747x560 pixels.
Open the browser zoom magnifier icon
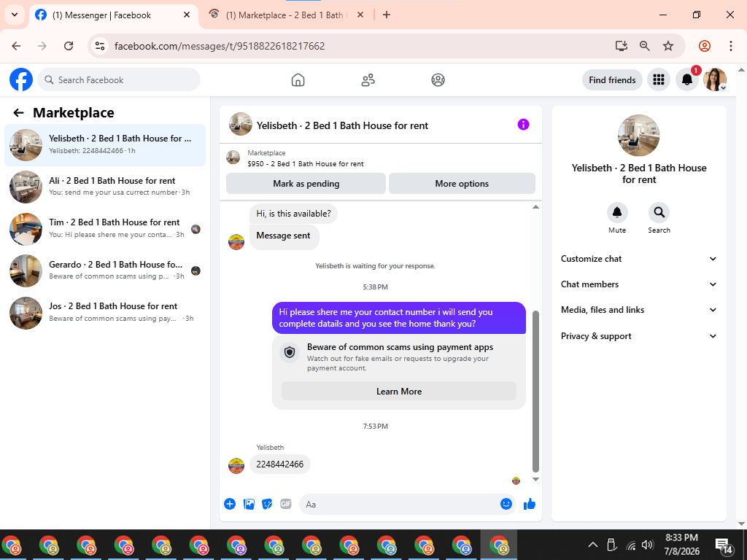(x=644, y=46)
